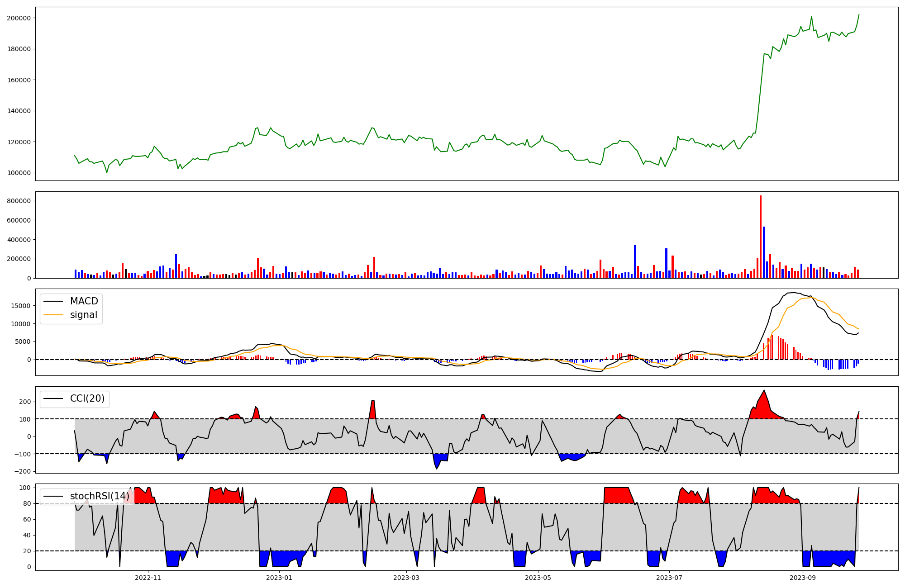Click the 2023-03 date tick label
The width and height of the screenshot is (905, 588).
pyautogui.click(x=406, y=578)
